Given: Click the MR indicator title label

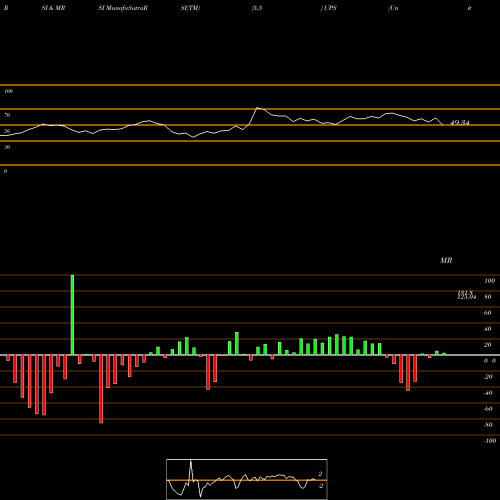Looking at the screenshot, I should point(446,260).
